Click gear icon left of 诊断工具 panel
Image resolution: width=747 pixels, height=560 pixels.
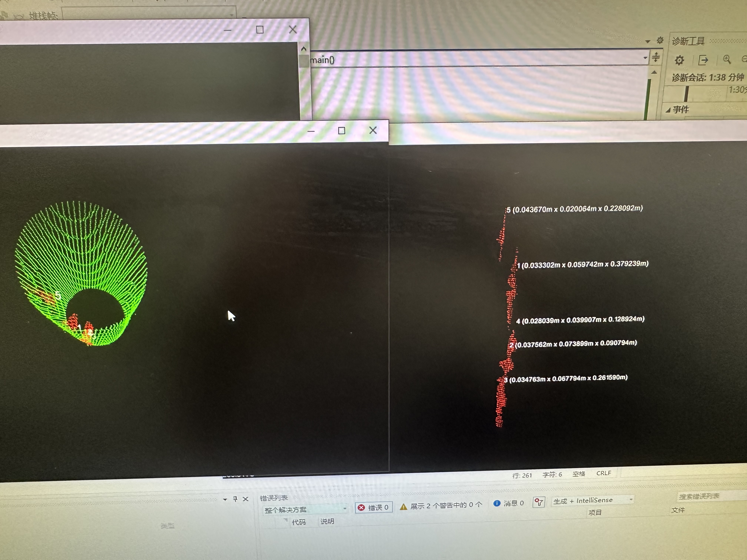(x=660, y=41)
